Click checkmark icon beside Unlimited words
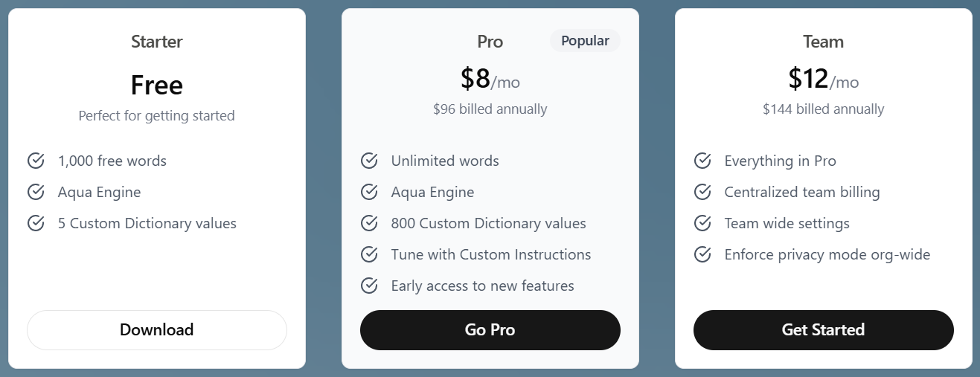 [x=369, y=161]
